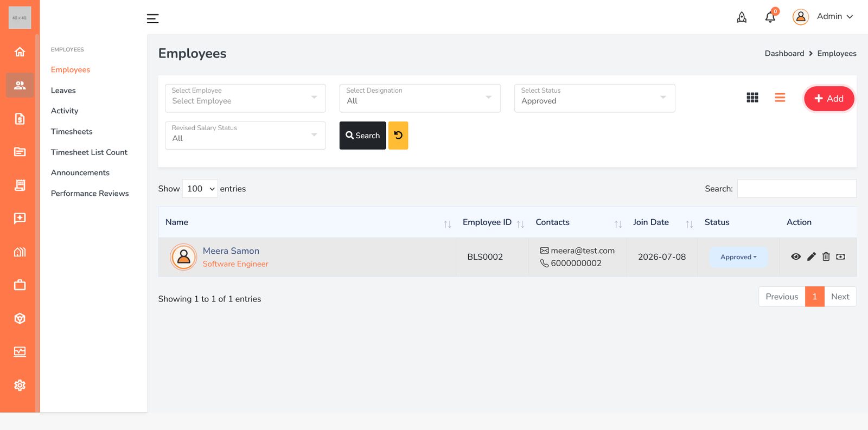The width and height of the screenshot is (868, 430).
Task: View Meera Samon details eye icon
Action: 796,257
